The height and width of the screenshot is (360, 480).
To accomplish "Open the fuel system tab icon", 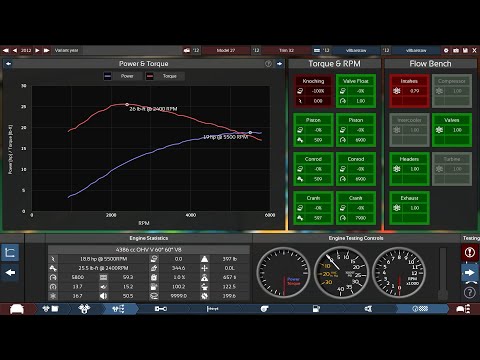I will [x=316, y=309].
